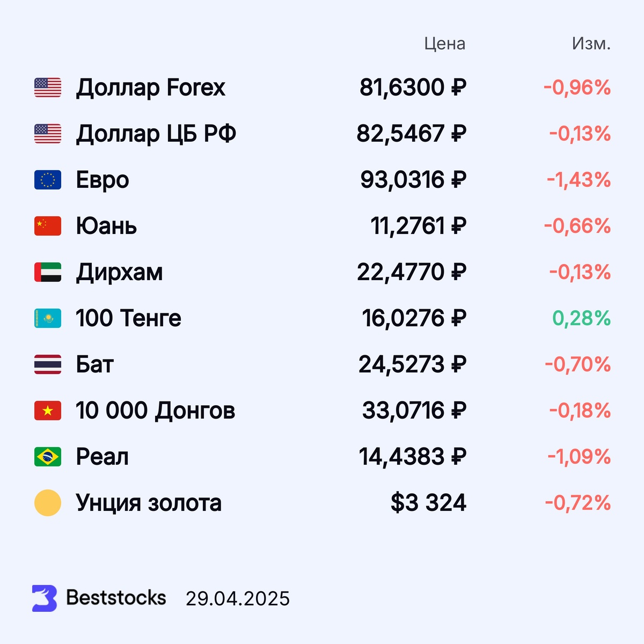Click the Chinese flag next to Юань

coord(48,226)
